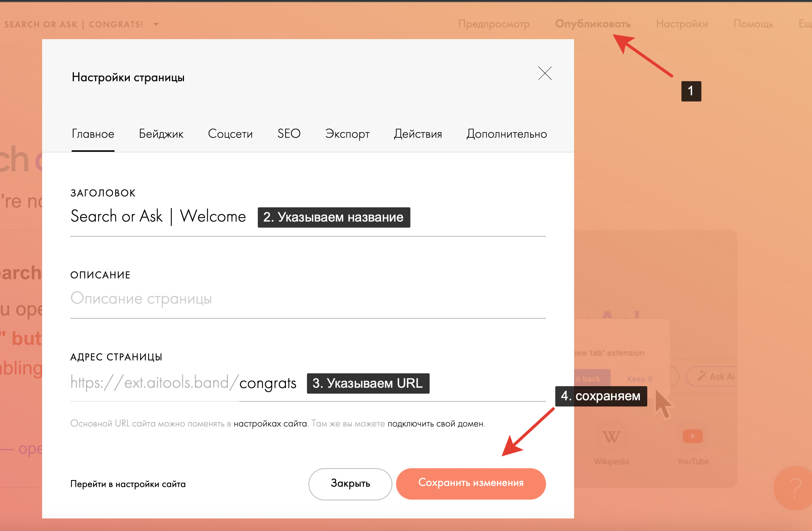Image resolution: width=812 pixels, height=531 pixels.
Task: Click the Wikipedia W icon
Action: [x=611, y=437]
